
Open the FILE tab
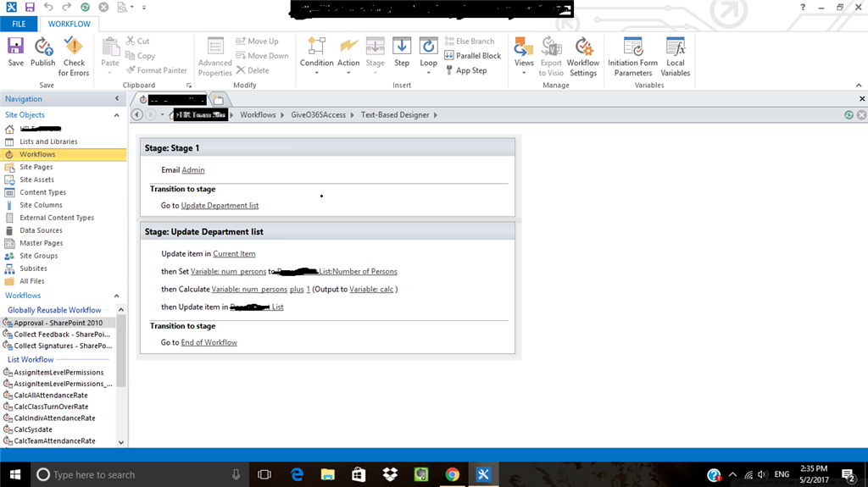19,24
